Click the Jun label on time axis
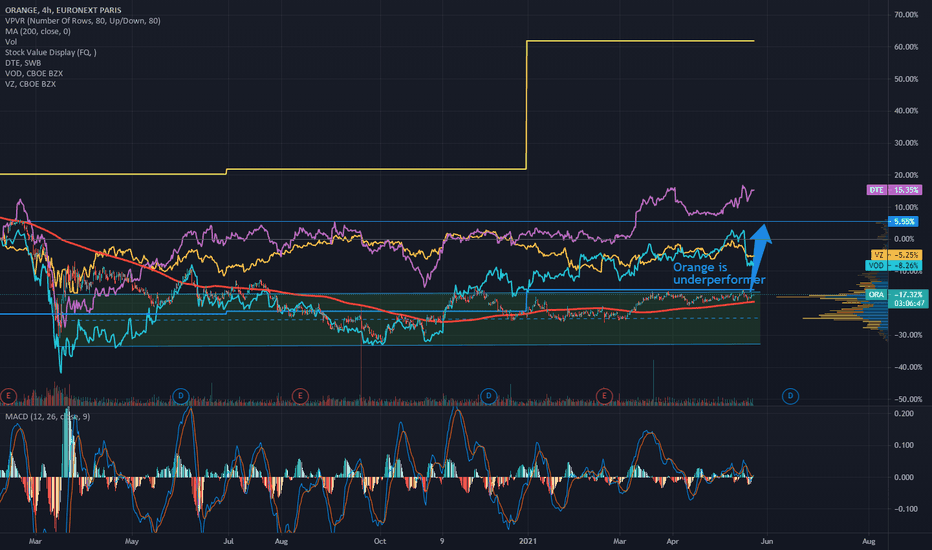This screenshot has width=932, height=550. click(767, 541)
